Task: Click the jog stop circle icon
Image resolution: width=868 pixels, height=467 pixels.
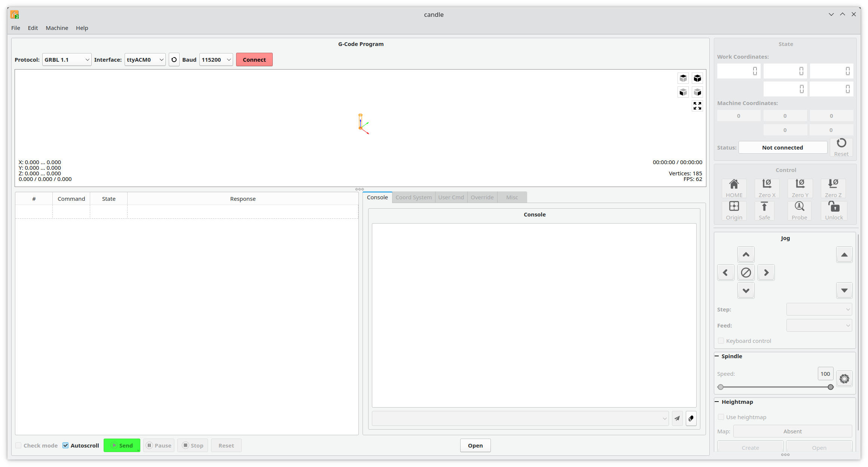Action: pyautogui.click(x=746, y=273)
